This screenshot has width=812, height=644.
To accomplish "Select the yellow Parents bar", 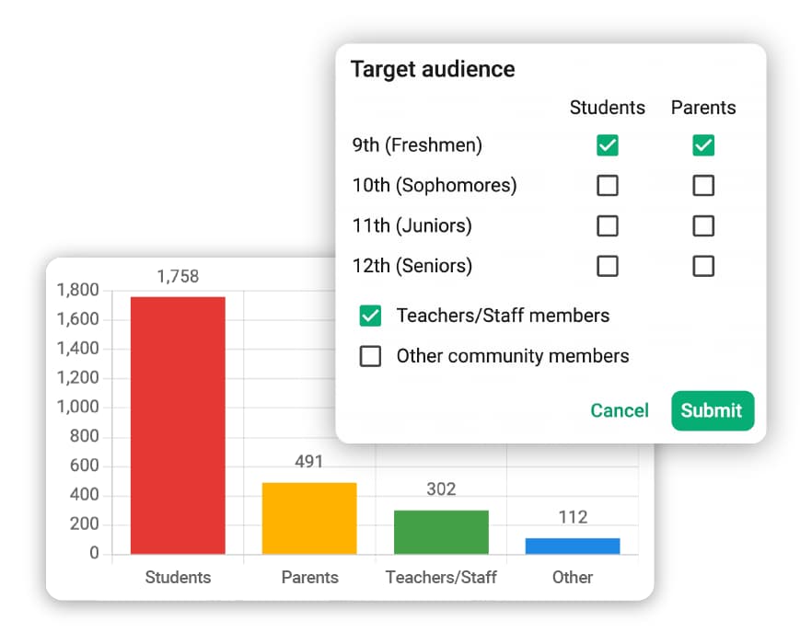I will (x=309, y=519).
